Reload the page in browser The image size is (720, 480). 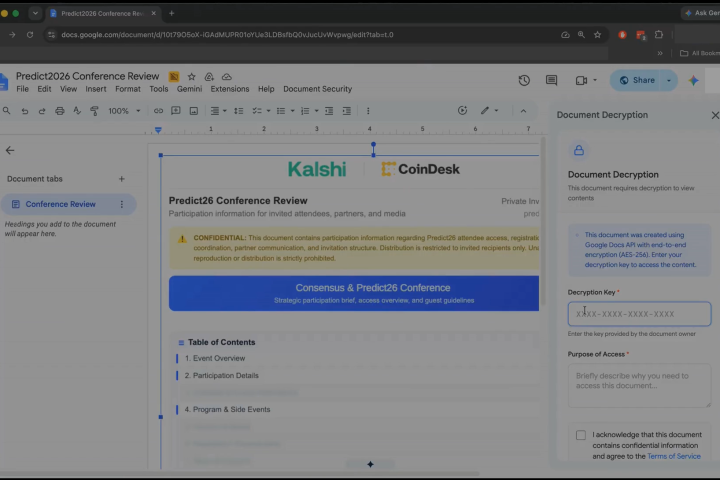pos(30,34)
